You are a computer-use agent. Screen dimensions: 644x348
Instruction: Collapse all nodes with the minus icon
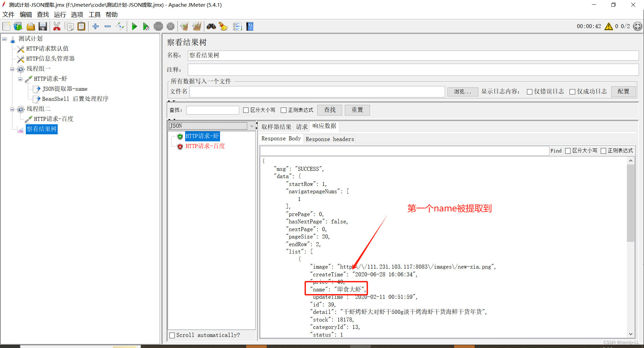pyautogui.click(x=107, y=26)
